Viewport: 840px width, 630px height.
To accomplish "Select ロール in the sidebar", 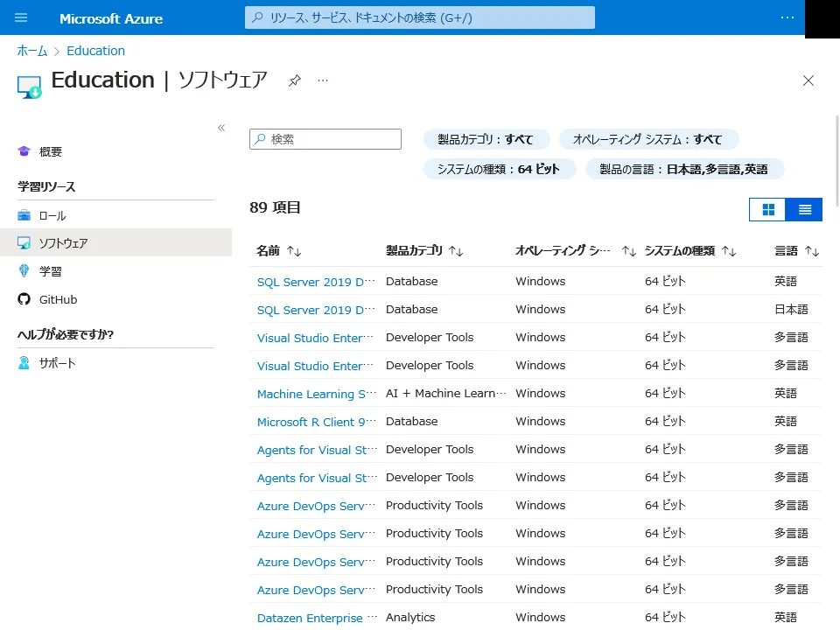I will click(x=52, y=215).
